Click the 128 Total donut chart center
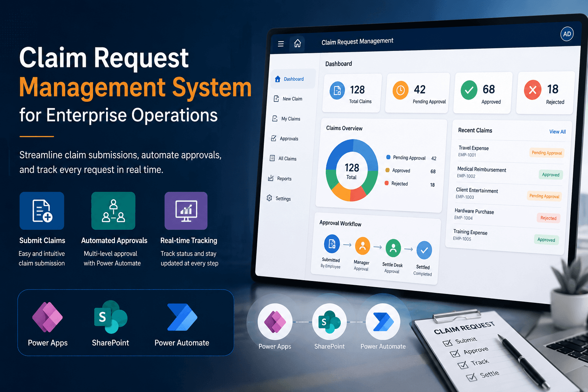Viewport: 588px width, 392px height. coord(352,171)
